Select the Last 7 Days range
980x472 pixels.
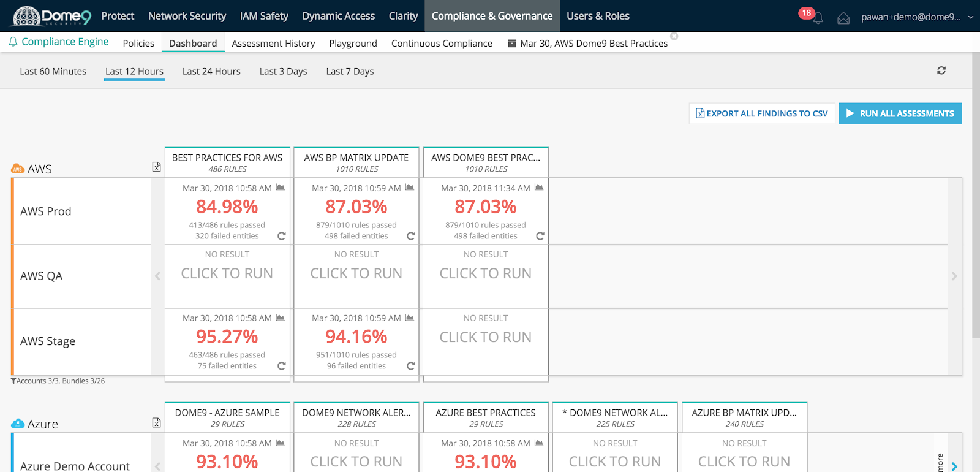pos(350,71)
